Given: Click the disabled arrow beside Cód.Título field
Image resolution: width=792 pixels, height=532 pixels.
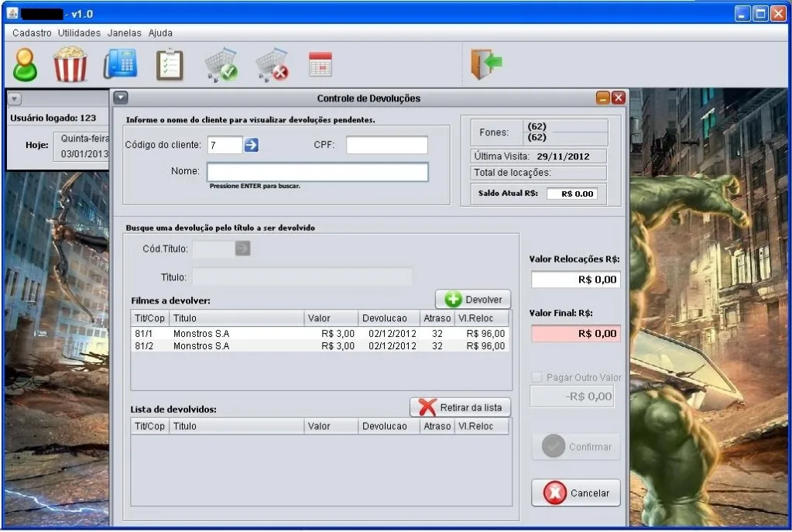Looking at the screenshot, I should [242, 248].
